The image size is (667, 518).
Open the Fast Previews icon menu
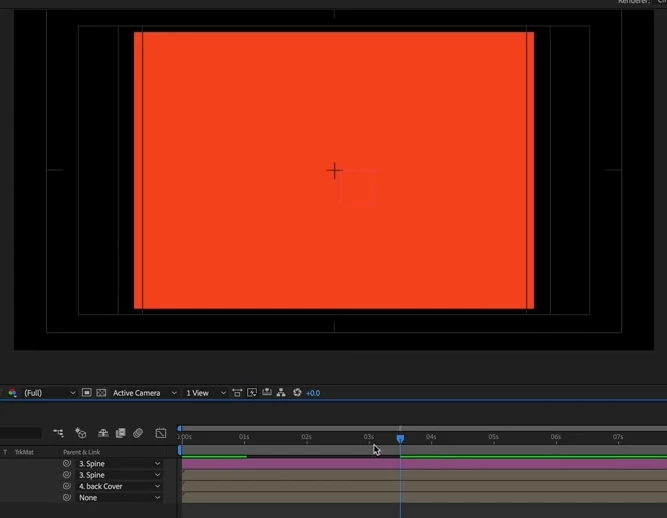252,393
